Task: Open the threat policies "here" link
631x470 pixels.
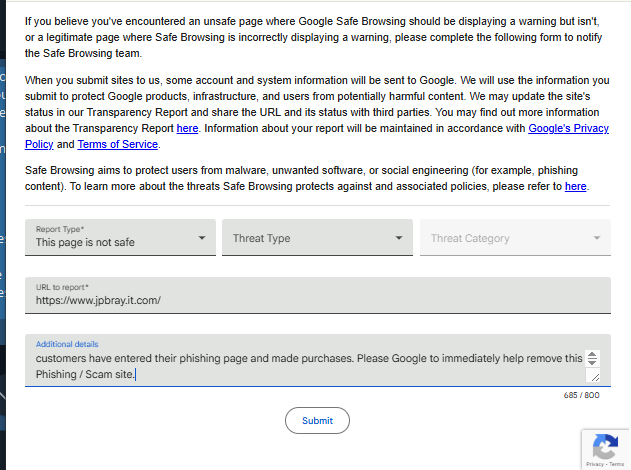Action: (x=575, y=186)
